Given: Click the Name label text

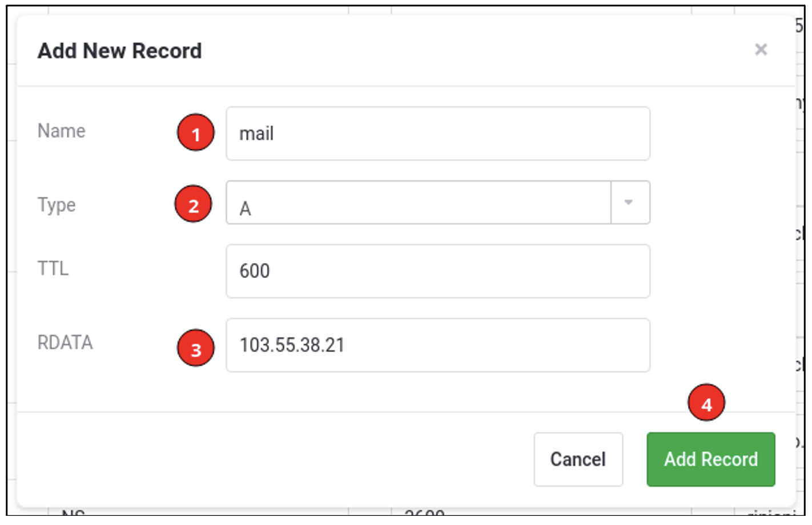Looking at the screenshot, I should [61, 131].
